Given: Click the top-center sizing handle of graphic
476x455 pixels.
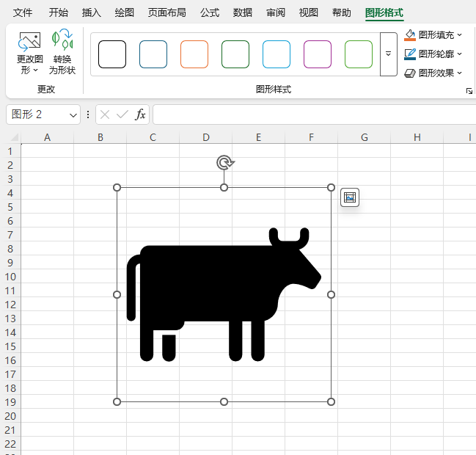Looking at the screenshot, I should 224,188.
